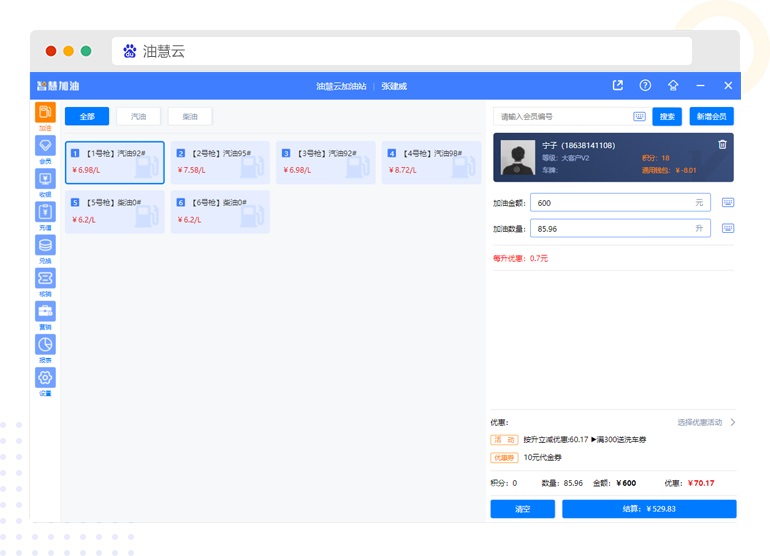The image size is (770, 556).
Task: Click the wallet balance ¥-8.01 text
Action: pyautogui.click(x=669, y=170)
